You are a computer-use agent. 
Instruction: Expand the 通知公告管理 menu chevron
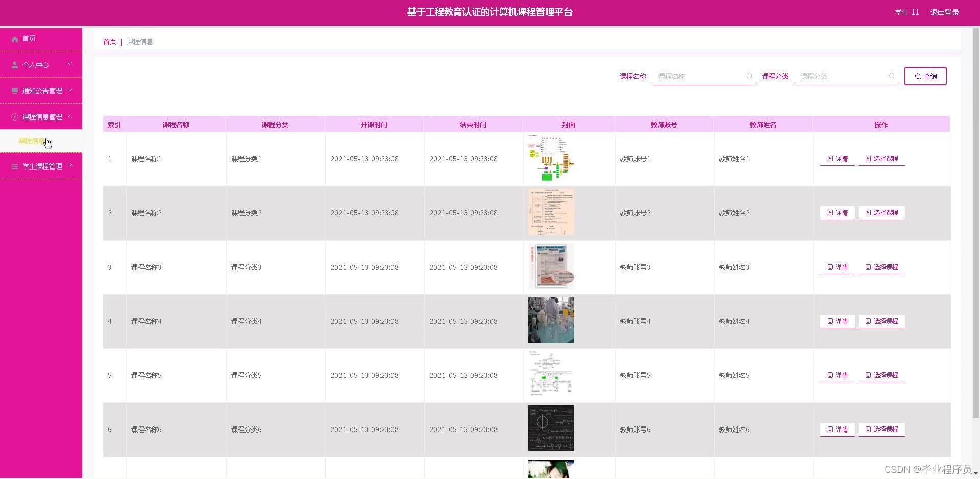click(x=70, y=90)
